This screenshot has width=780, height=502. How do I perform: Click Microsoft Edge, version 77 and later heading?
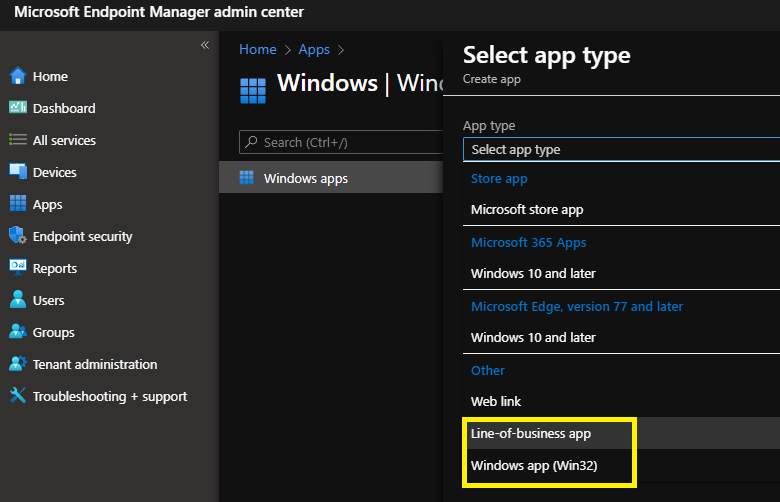pyautogui.click(x=577, y=306)
